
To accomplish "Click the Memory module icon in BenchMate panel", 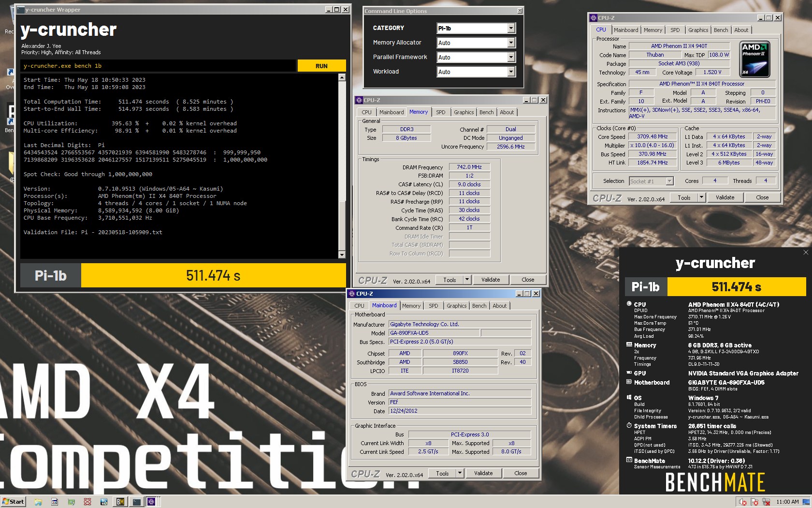I will click(629, 345).
